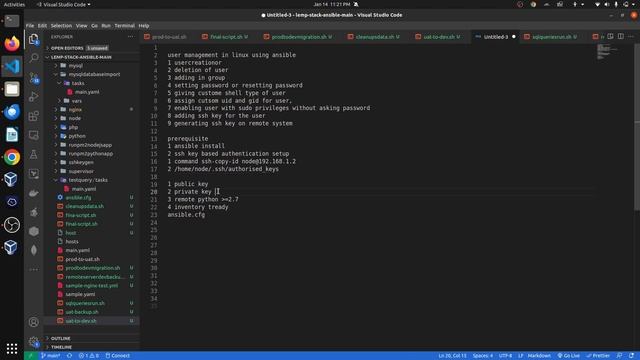
Task: Show additional views ellipsis in activity bar
Action: [33, 269]
